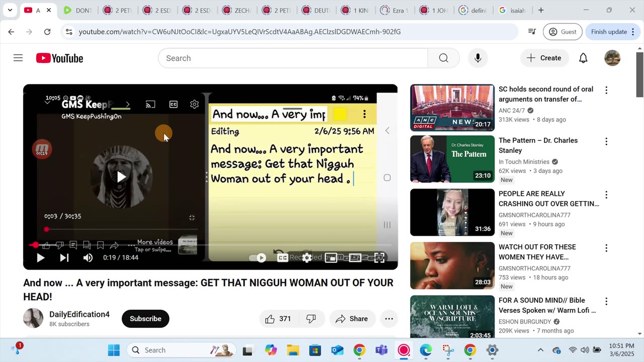Switch to the DEUT browser tab
The width and height of the screenshot is (644, 362).
[x=316, y=10]
